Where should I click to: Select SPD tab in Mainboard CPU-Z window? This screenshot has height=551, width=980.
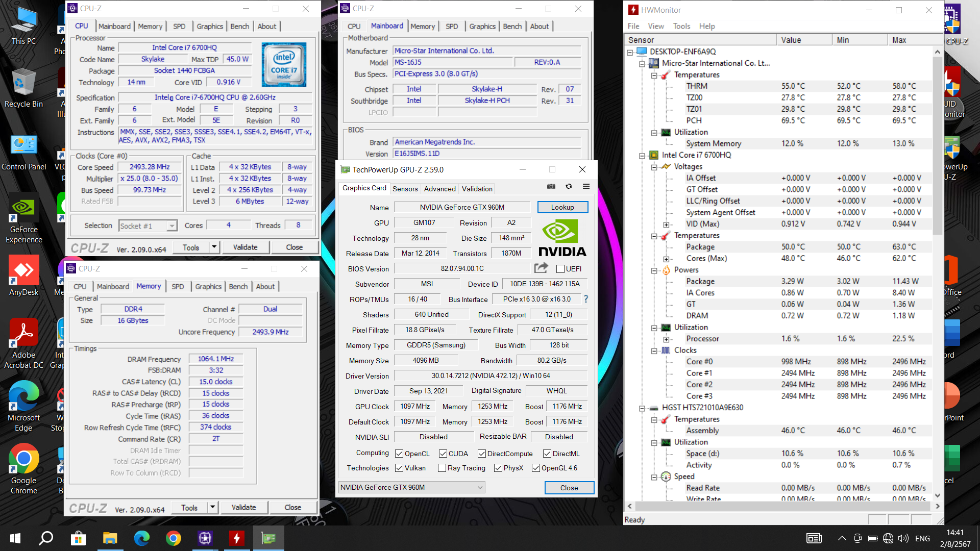click(451, 27)
